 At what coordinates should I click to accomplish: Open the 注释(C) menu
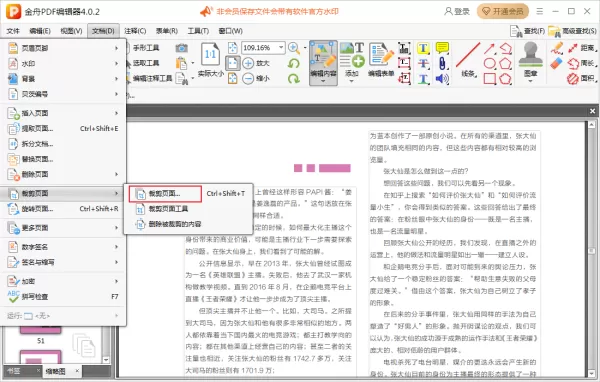135,31
